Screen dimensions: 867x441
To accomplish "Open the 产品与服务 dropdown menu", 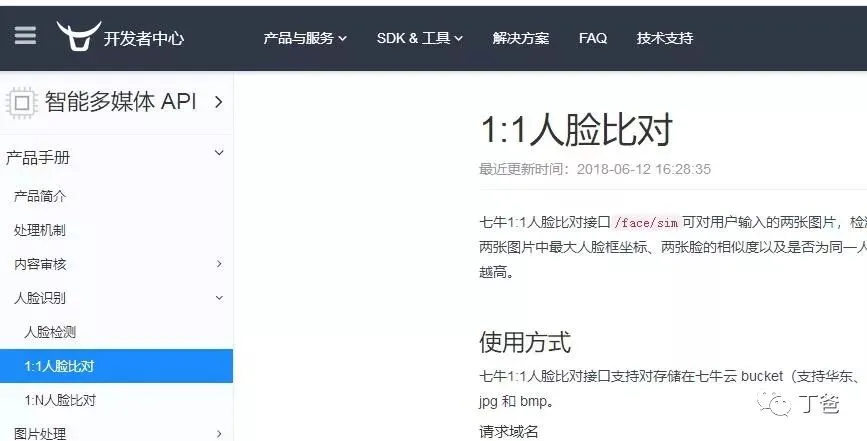I will (x=305, y=38).
